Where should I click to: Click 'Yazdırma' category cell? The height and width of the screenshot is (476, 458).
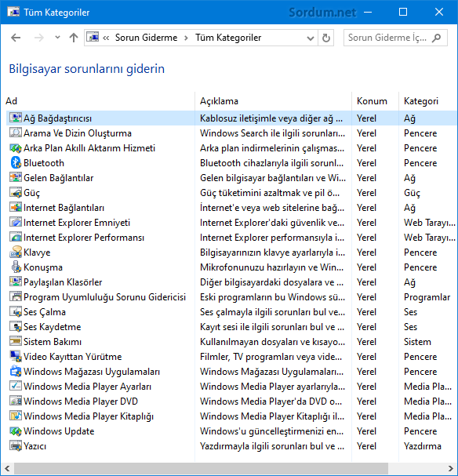(423, 446)
